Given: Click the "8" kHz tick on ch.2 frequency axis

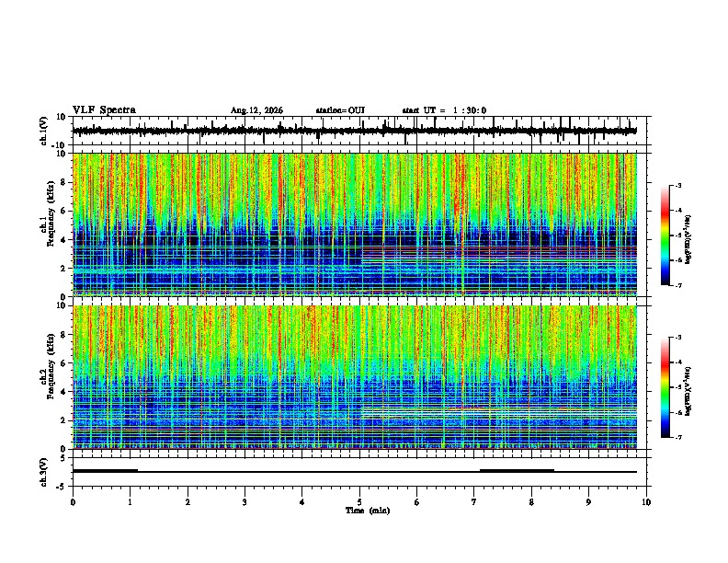Looking at the screenshot, I should (64, 335).
